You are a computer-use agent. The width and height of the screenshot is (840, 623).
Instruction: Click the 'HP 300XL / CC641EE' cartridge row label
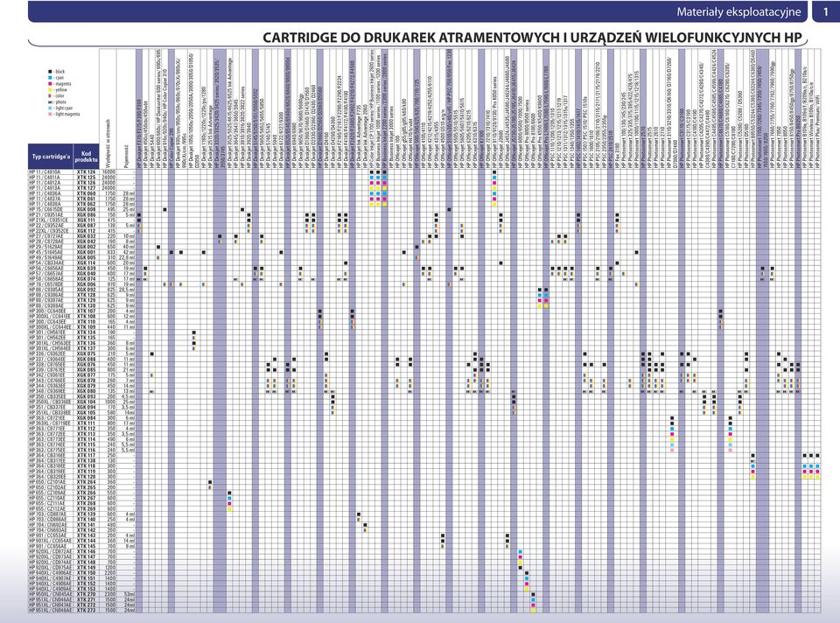coord(50,316)
